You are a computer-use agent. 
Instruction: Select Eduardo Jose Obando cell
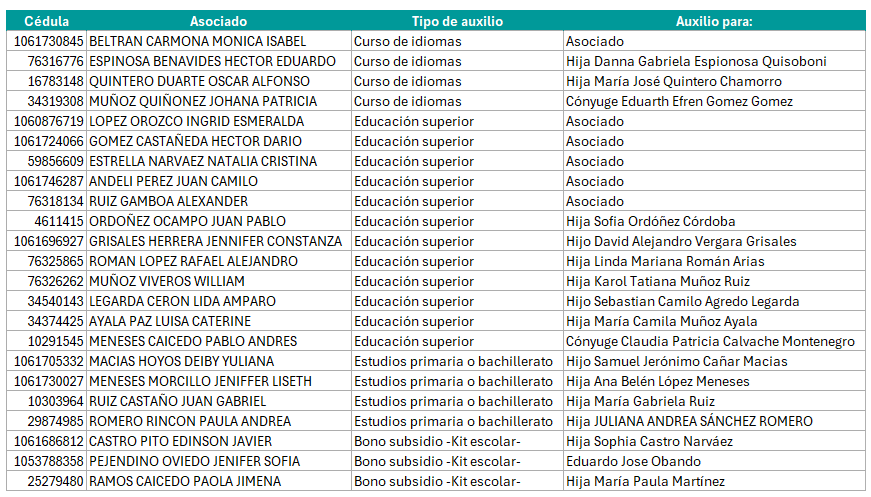pyautogui.click(x=633, y=461)
